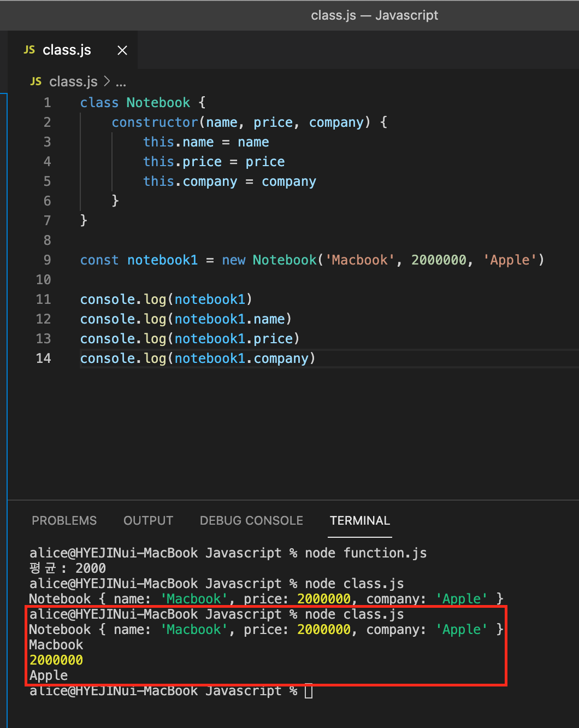The height and width of the screenshot is (728, 579).
Task: Click the console.log(notebook1.price) line
Action: tap(190, 339)
